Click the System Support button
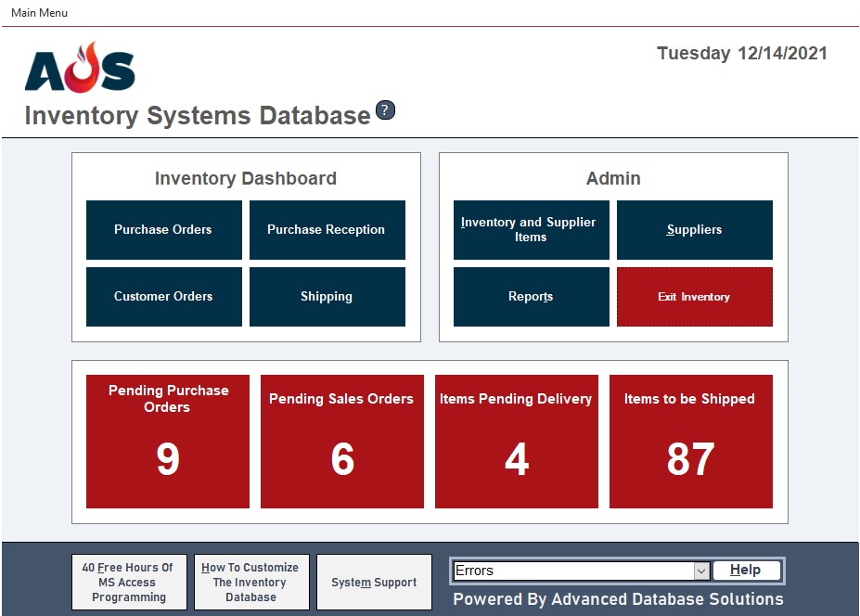Image resolution: width=860 pixels, height=616 pixels. [x=374, y=583]
